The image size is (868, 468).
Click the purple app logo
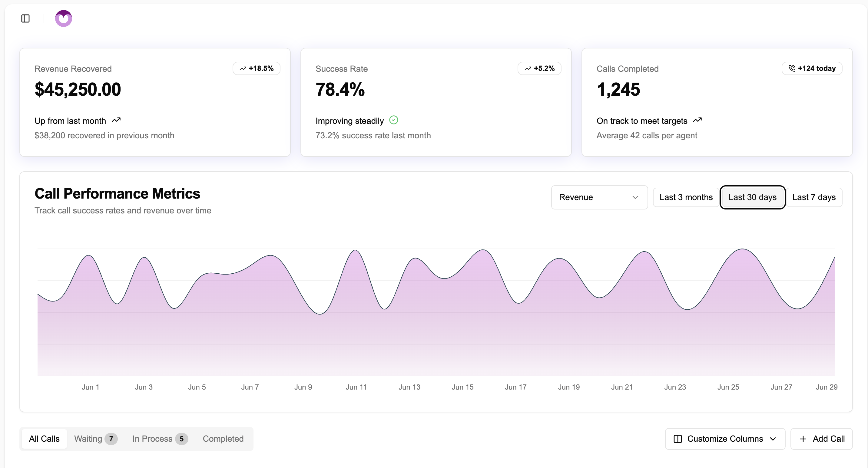[x=63, y=18]
